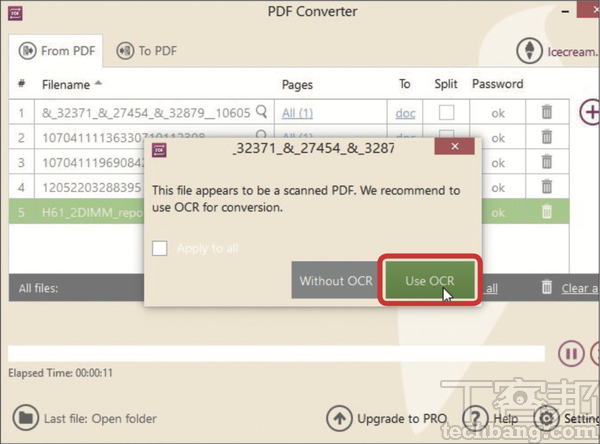Image resolution: width=600 pixels, height=444 pixels.
Task: Minimize the PDF Converter window
Action: (565, 11)
